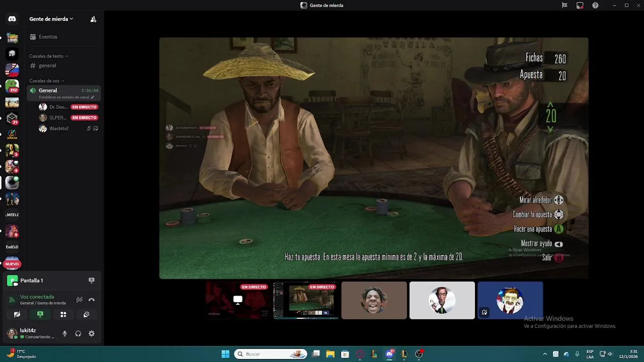This screenshot has width=644, height=362.
Task: Open the Discord taskbar icon
Action: click(389, 354)
